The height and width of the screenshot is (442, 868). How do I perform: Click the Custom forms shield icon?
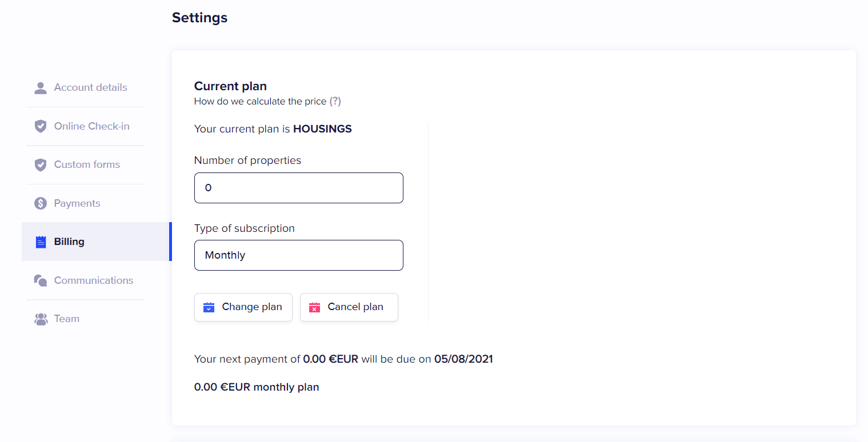(41, 165)
